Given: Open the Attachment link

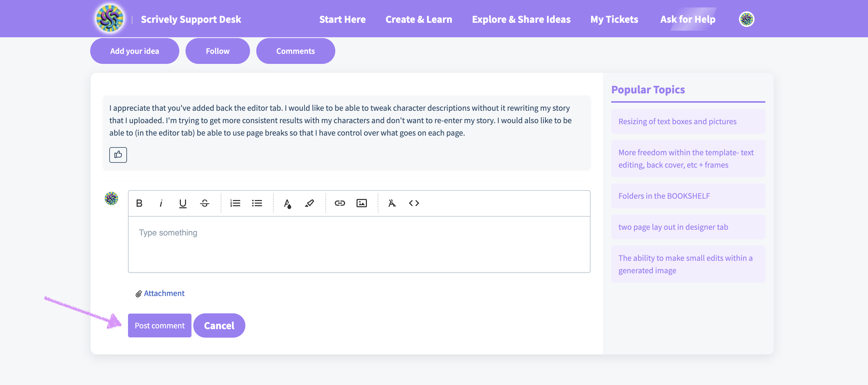Looking at the screenshot, I should pos(164,293).
